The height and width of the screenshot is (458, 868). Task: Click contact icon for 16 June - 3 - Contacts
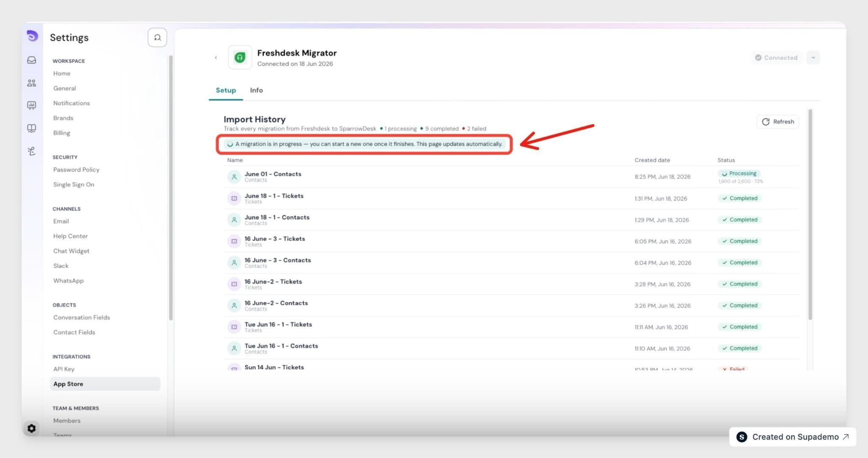(x=234, y=263)
